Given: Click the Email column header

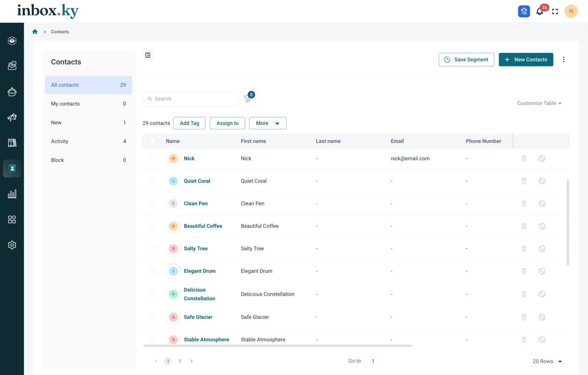Looking at the screenshot, I should [397, 141].
